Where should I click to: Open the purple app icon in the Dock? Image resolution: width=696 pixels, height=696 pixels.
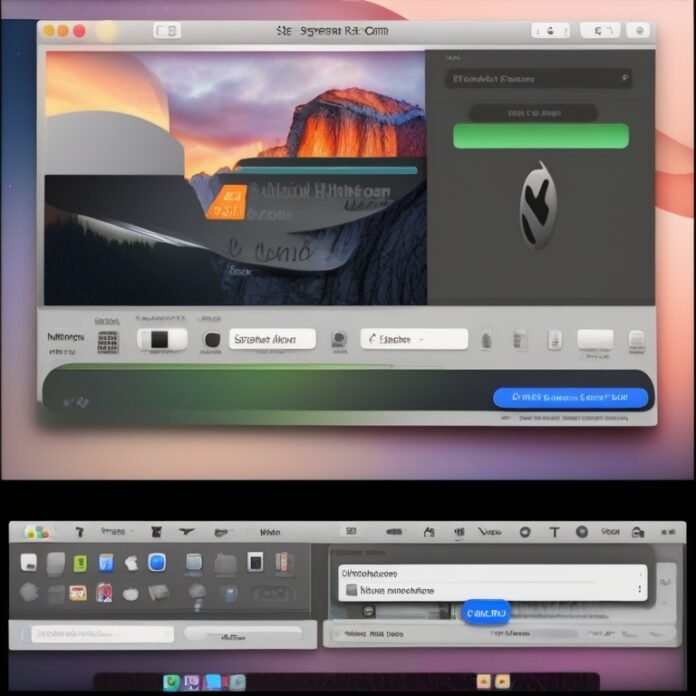pos(191,682)
